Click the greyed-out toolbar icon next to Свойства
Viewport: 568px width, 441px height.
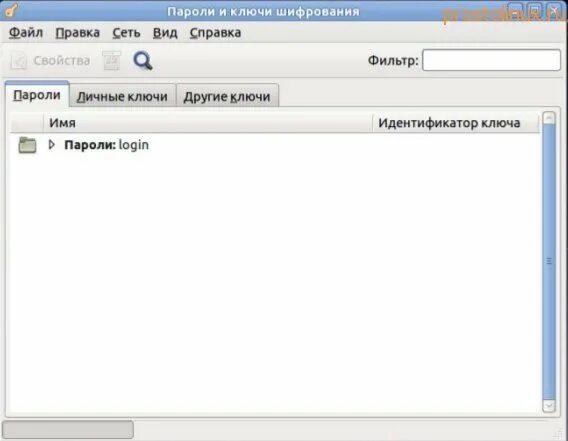point(111,61)
